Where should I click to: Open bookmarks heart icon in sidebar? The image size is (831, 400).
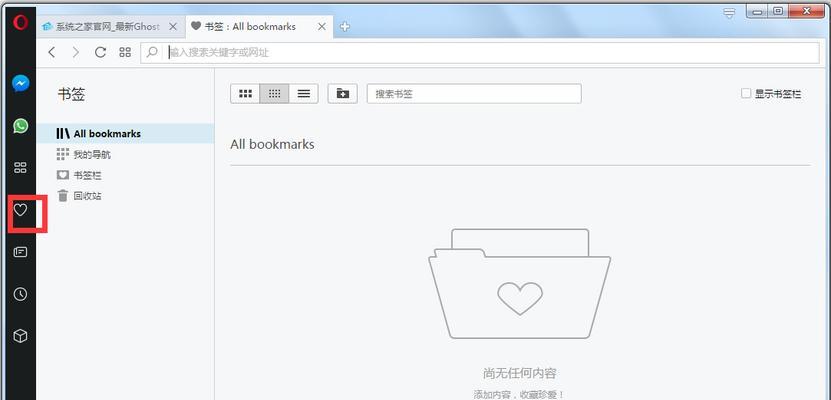[x=20, y=210]
